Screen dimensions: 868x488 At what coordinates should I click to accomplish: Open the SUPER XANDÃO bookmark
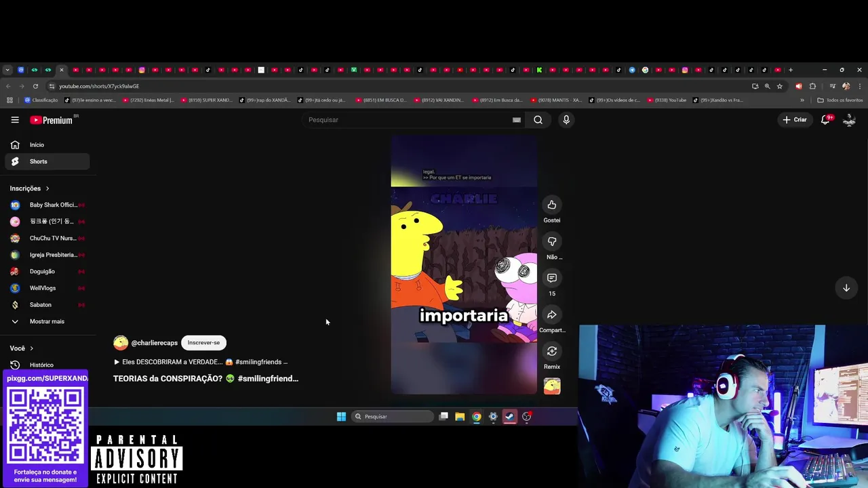pos(206,100)
